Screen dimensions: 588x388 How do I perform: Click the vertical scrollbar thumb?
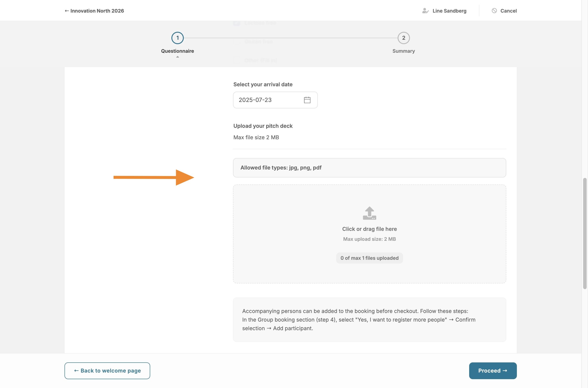click(x=585, y=233)
